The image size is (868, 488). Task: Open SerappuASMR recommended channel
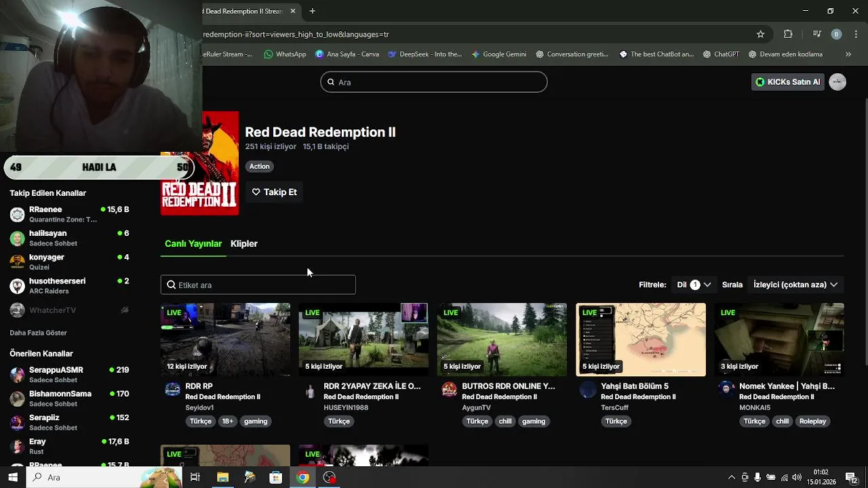(x=69, y=374)
